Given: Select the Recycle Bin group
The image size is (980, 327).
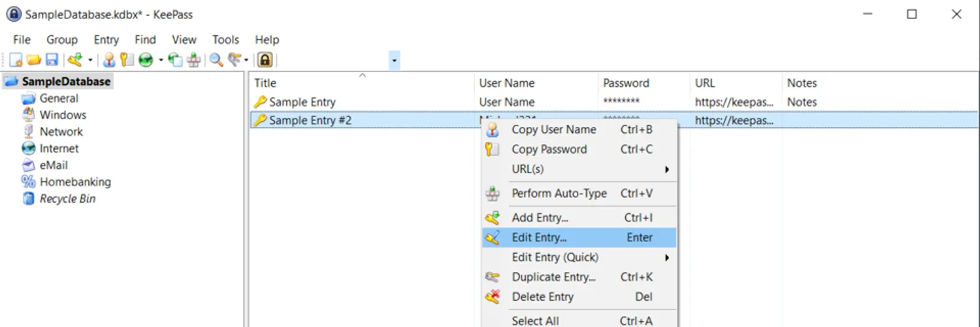Looking at the screenshot, I should [x=68, y=199].
